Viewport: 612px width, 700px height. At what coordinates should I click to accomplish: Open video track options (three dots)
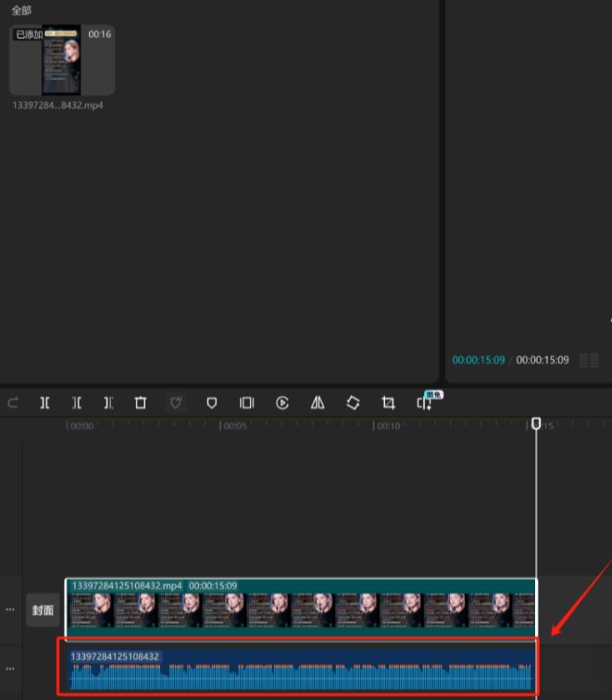pos(11,610)
